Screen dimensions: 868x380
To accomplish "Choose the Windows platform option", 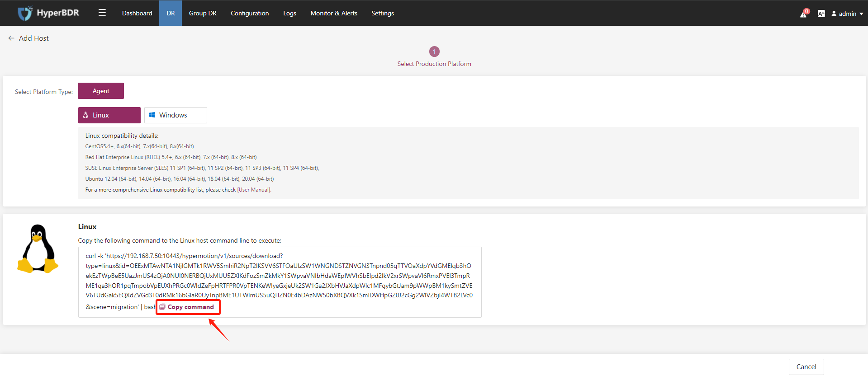I will coord(175,115).
